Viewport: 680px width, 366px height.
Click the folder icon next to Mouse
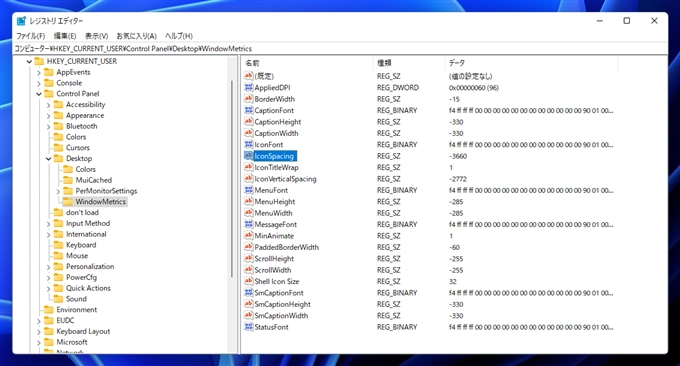click(59, 255)
